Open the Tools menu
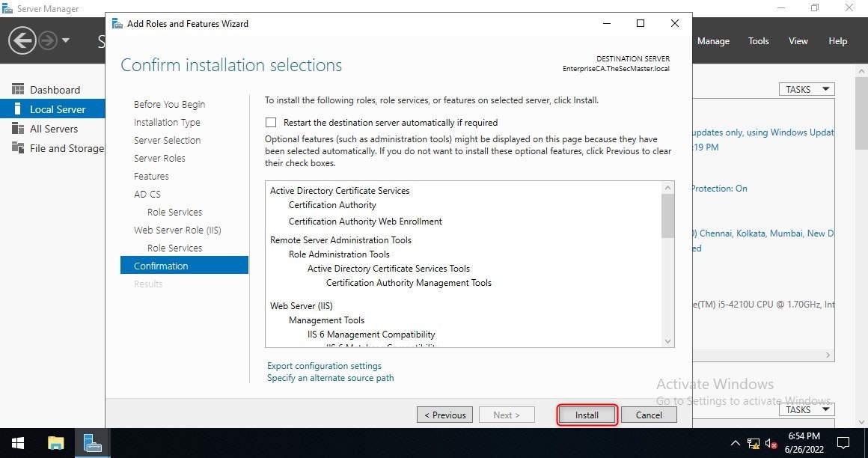 [x=759, y=41]
